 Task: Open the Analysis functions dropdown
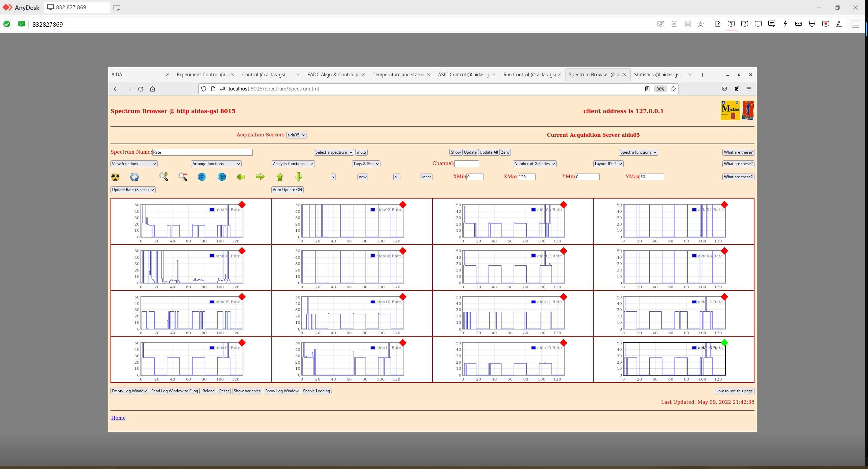pos(293,164)
